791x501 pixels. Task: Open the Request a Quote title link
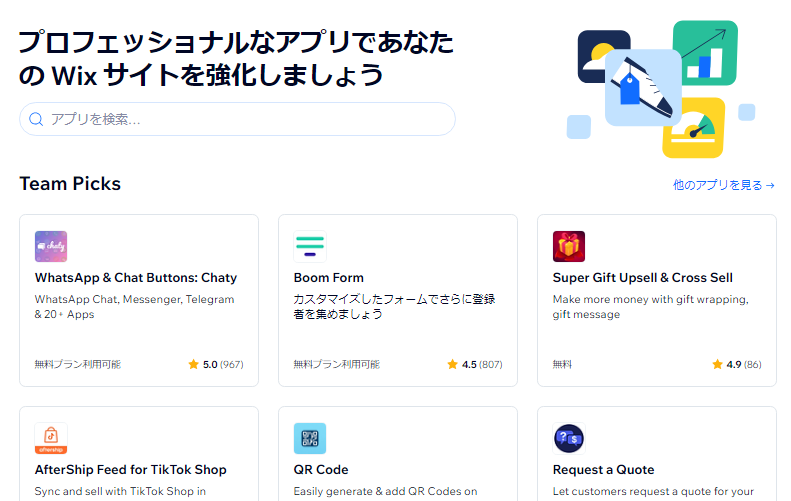coord(603,470)
